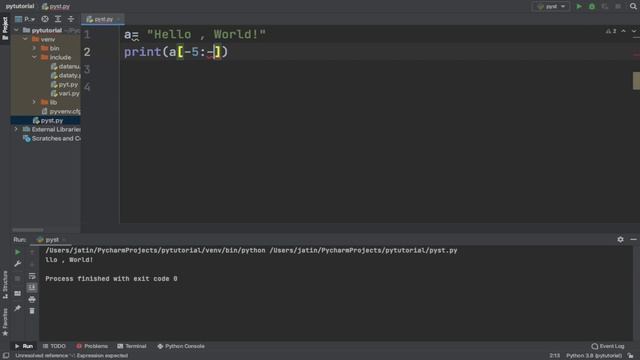Image resolution: width=640 pixels, height=360 pixels.
Task: Toggle scroll to end in Run console
Action: [x=32, y=287]
